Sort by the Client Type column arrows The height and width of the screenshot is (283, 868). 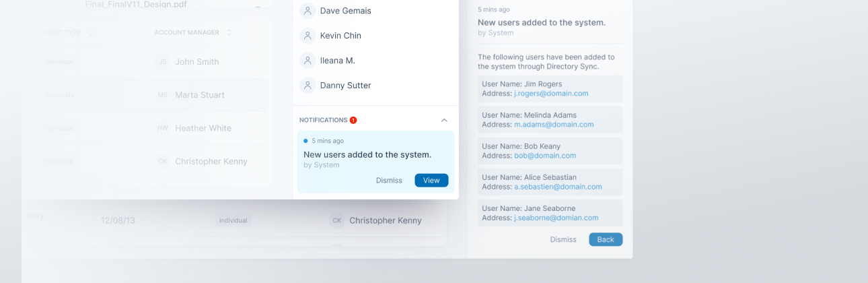[x=91, y=32]
